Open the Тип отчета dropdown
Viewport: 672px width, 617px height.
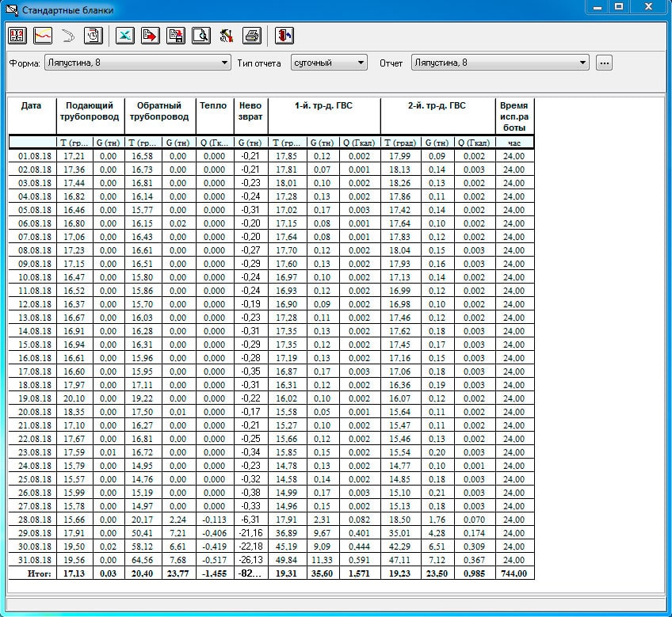click(361, 63)
